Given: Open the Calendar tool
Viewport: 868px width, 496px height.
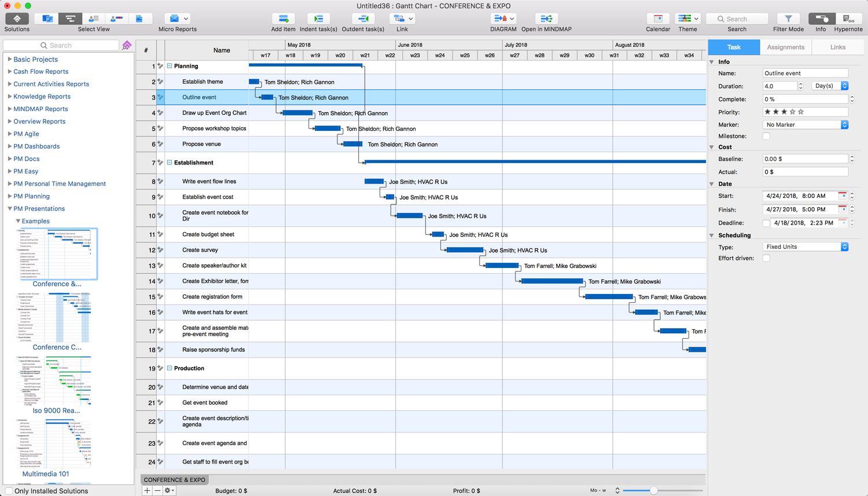Looking at the screenshot, I should click(658, 19).
